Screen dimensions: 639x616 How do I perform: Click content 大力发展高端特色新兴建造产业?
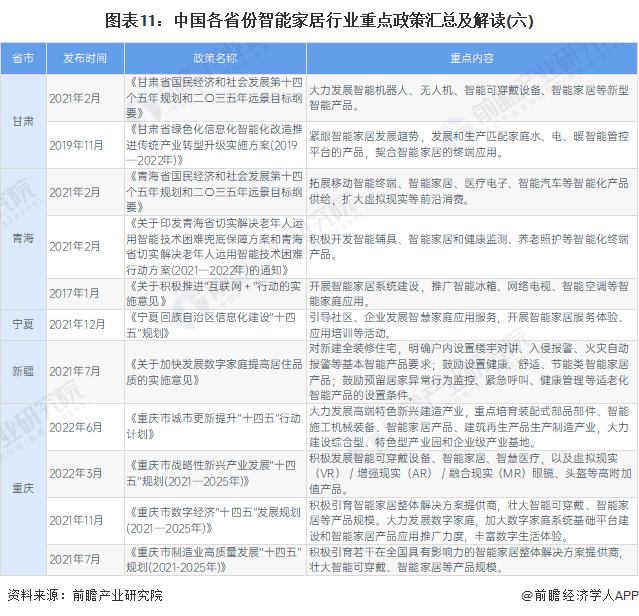[469, 427]
